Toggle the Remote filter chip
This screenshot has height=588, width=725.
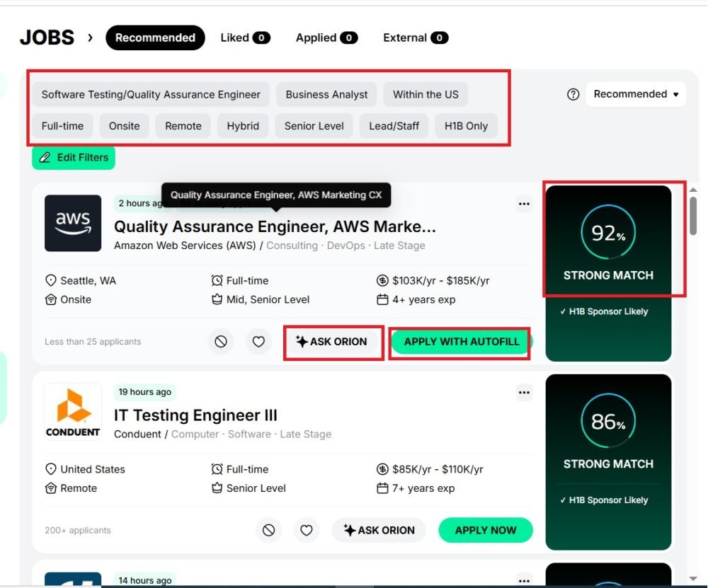[183, 126]
